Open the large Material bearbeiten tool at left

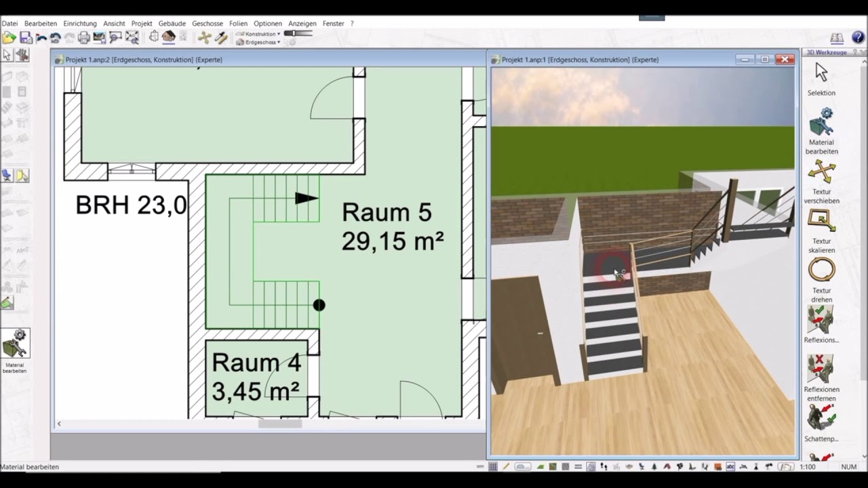click(x=15, y=344)
